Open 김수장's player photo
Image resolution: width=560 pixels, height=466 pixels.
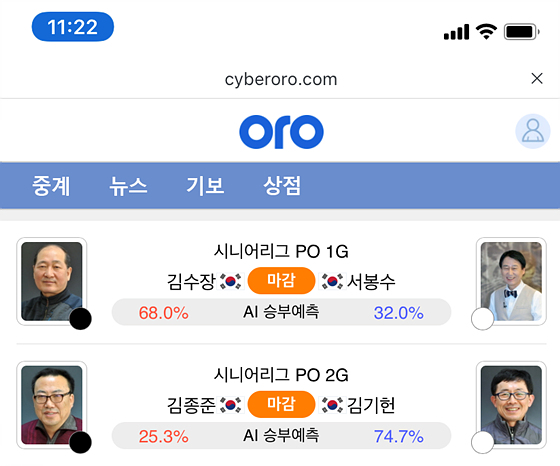click(52, 281)
